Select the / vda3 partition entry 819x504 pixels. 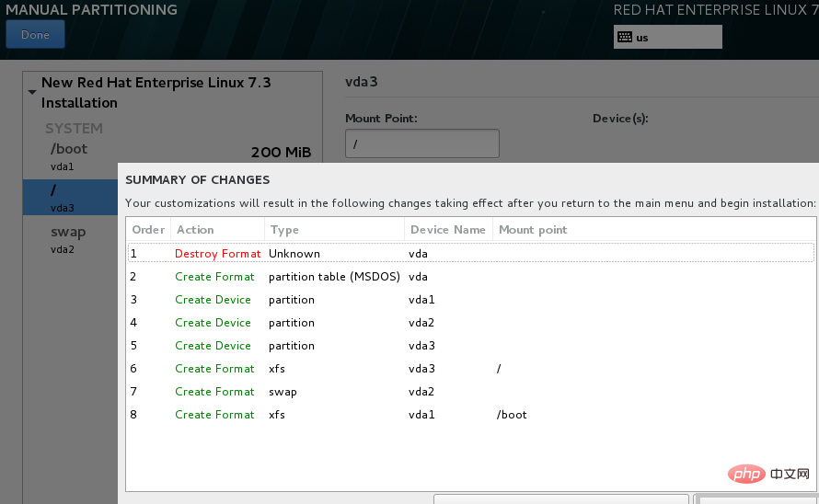[71, 198]
